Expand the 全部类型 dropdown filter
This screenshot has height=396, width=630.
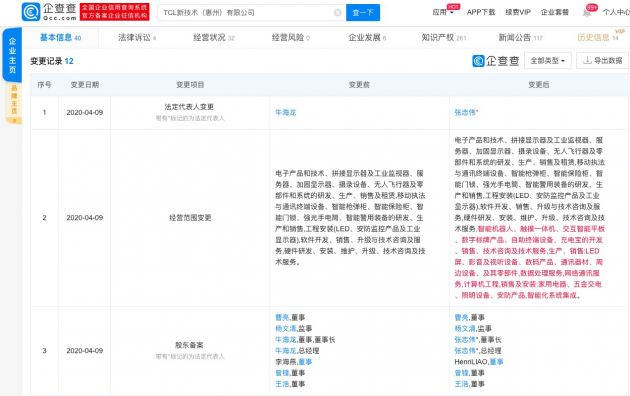[548, 61]
